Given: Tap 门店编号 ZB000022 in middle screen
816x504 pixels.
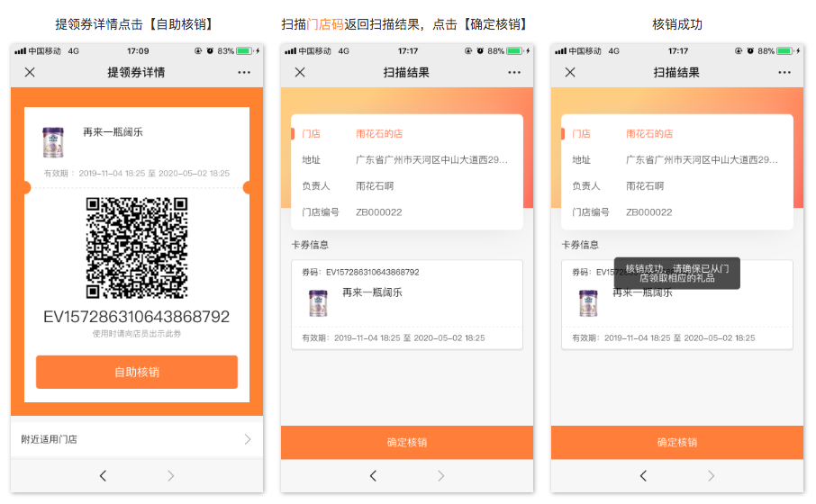Looking at the screenshot, I should (x=352, y=212).
